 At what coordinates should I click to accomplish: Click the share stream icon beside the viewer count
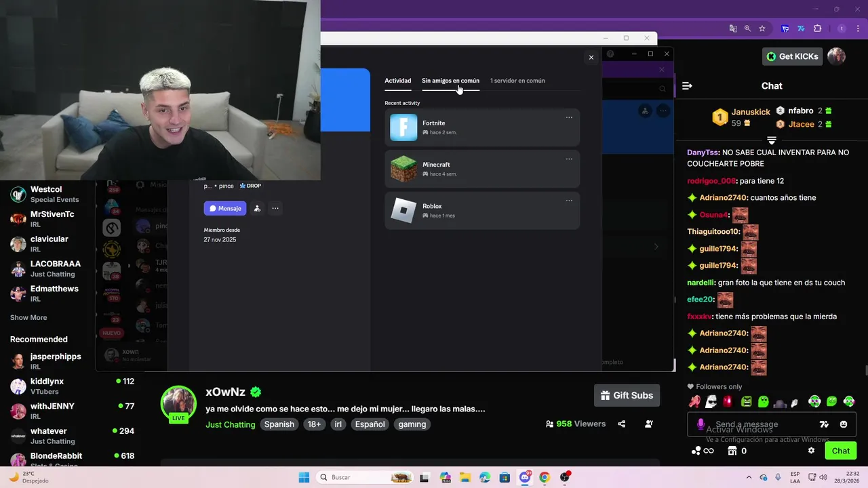pyautogui.click(x=621, y=424)
